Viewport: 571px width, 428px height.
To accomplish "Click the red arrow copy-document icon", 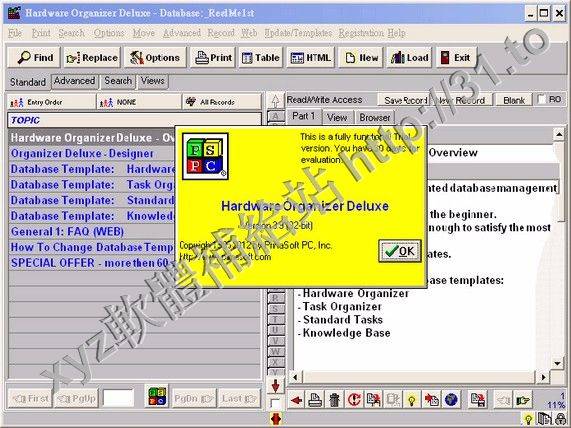I will tap(431, 400).
